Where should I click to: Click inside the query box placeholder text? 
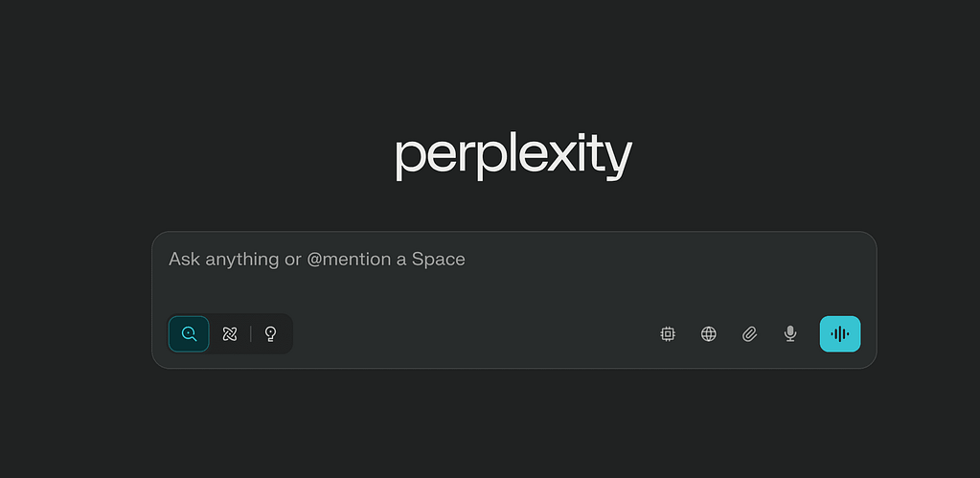[x=317, y=260]
